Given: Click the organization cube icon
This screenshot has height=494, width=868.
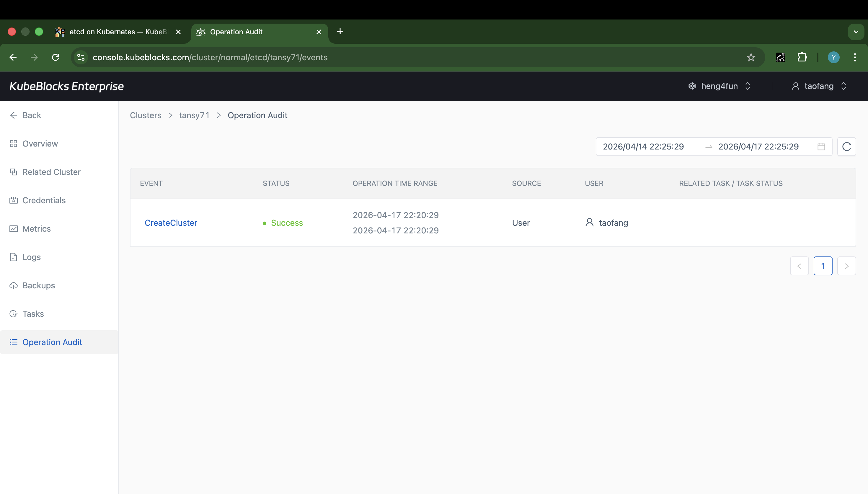Looking at the screenshot, I should [692, 86].
